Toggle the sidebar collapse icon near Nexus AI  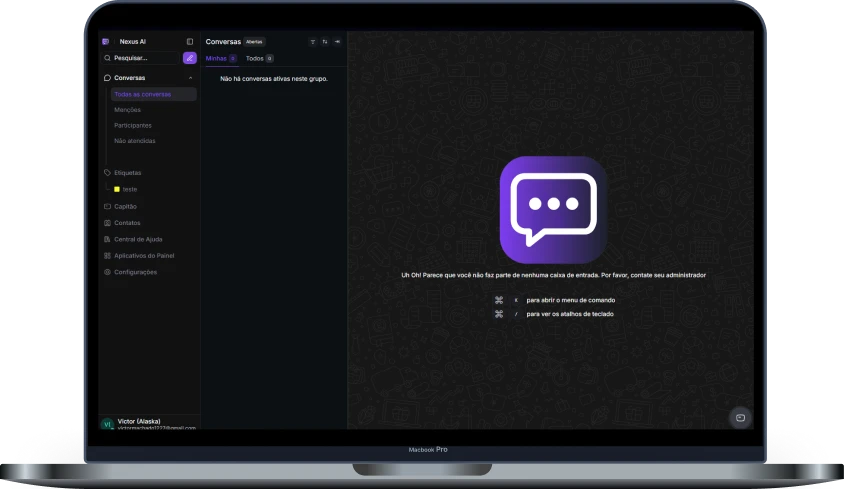pyautogui.click(x=190, y=42)
